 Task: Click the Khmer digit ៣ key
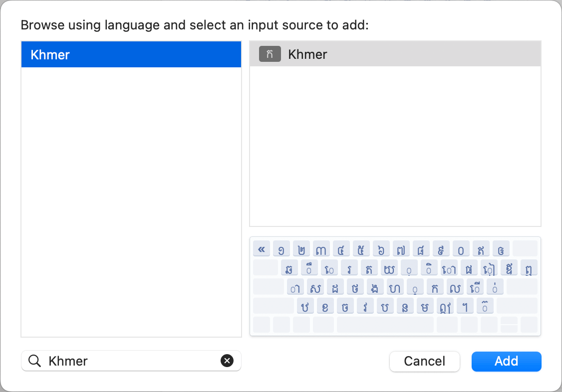coord(321,248)
